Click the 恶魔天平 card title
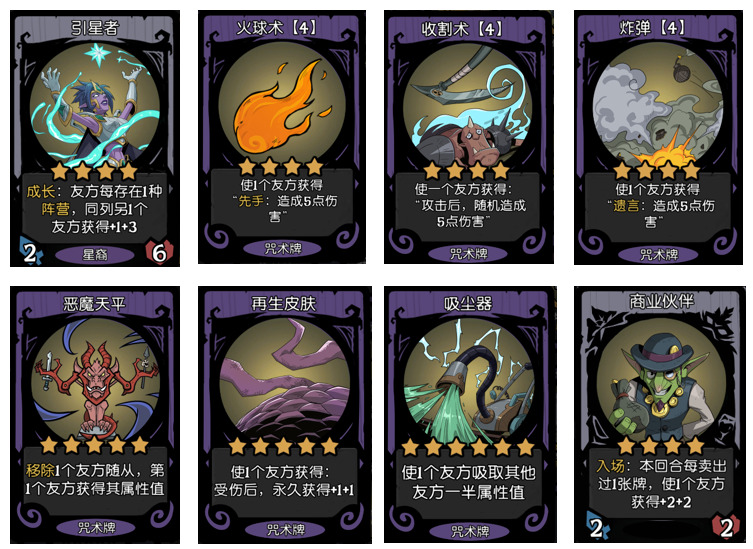Image resolution: width=753 pixels, height=549 pixels. coord(94,304)
